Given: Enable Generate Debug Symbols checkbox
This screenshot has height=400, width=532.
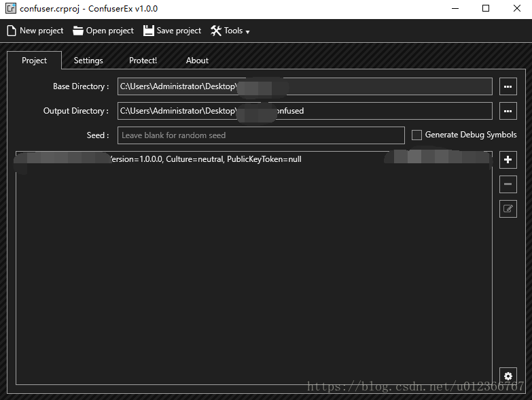Looking at the screenshot, I should coord(416,135).
